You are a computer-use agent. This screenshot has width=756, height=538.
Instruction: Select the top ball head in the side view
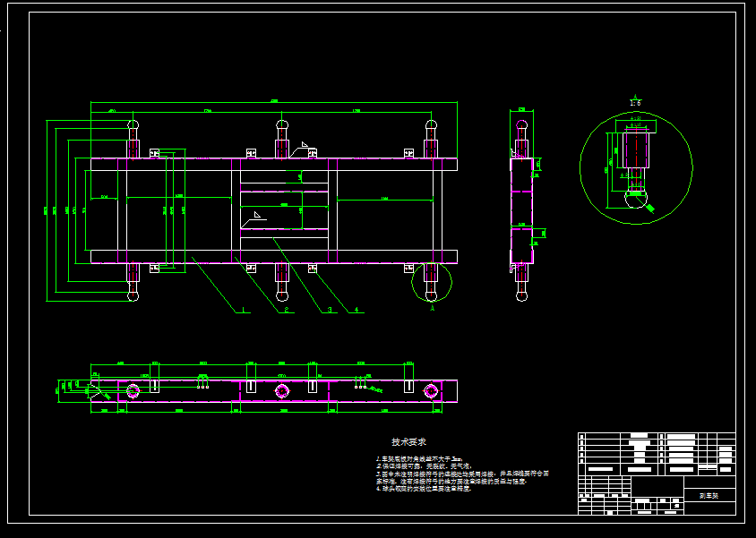click(521, 124)
